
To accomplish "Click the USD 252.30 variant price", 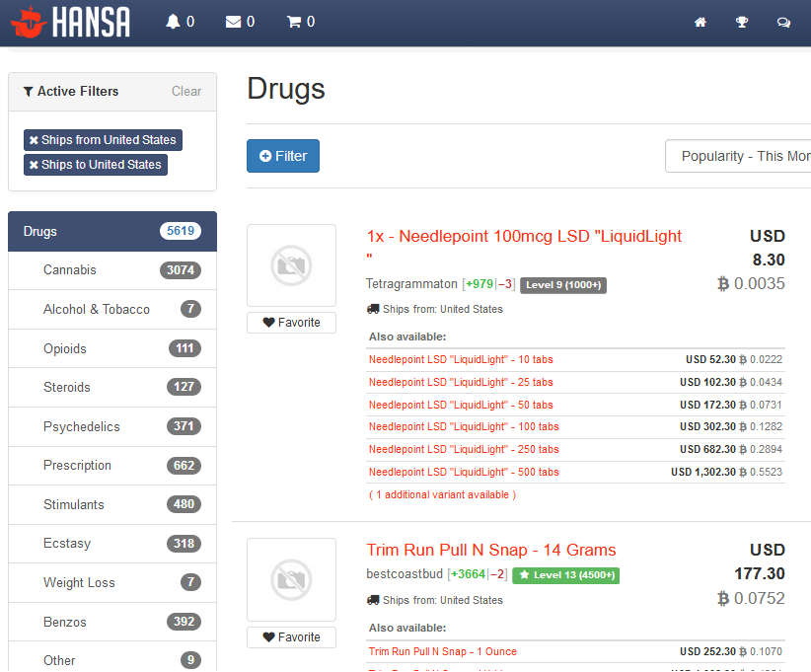I will [707, 652].
